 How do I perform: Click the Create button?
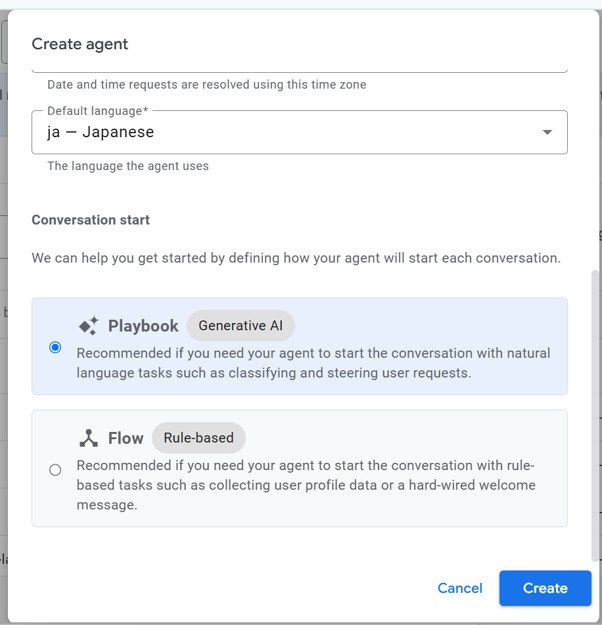tap(545, 588)
